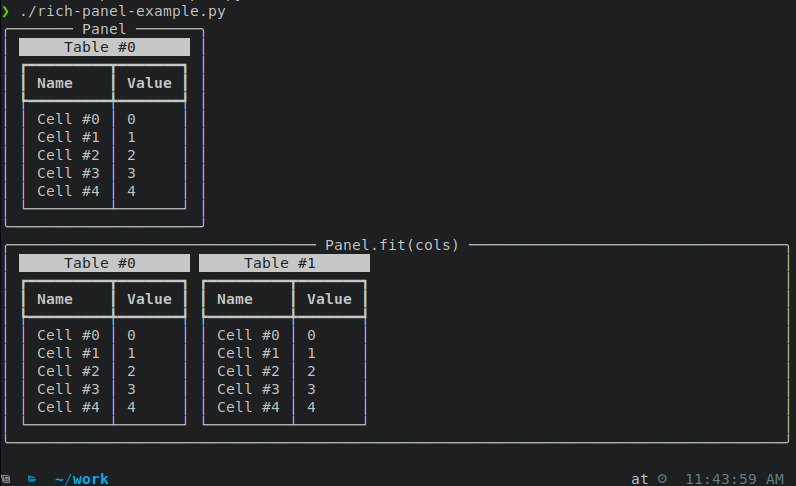This screenshot has width=796, height=486.
Task: Click value 3 in Panel.fit's Table #0
Action: [131, 389]
